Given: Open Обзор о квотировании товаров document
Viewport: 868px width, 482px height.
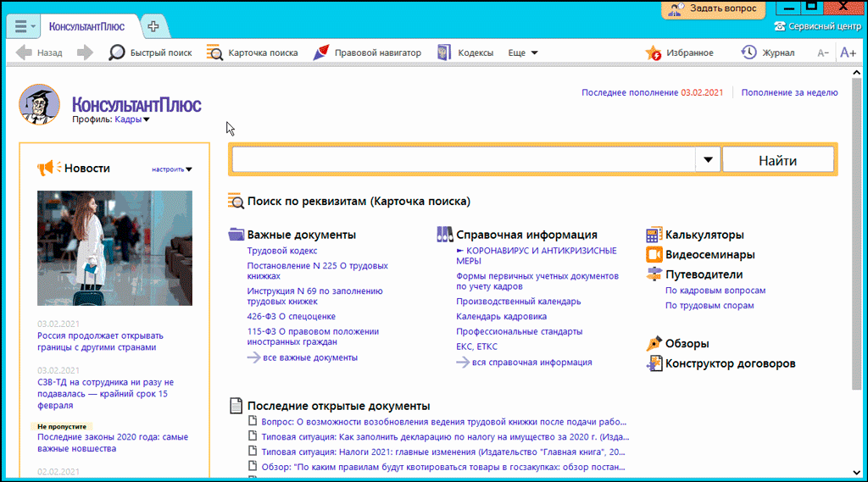Looking at the screenshot, I should 443,467.
